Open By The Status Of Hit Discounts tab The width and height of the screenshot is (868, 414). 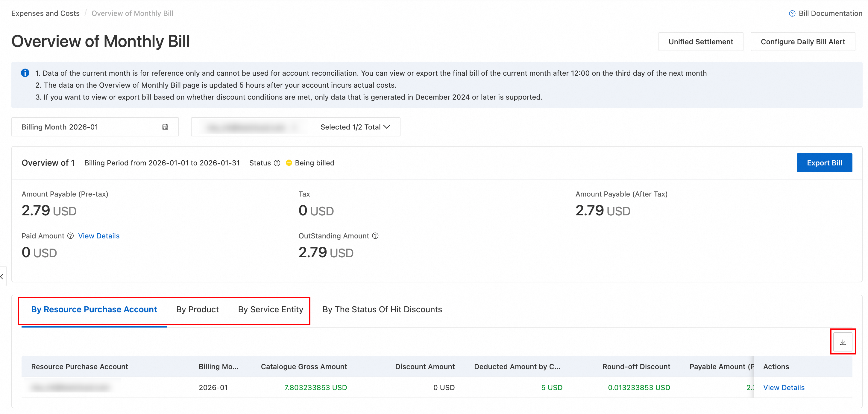tap(382, 309)
